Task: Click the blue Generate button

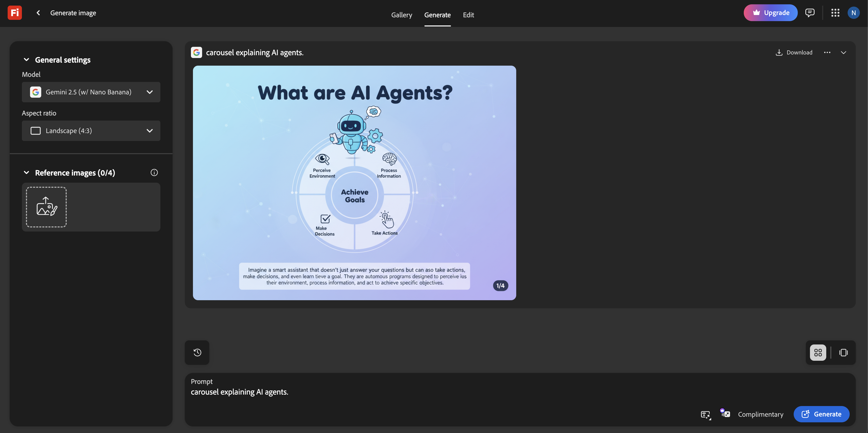Action: (821, 414)
